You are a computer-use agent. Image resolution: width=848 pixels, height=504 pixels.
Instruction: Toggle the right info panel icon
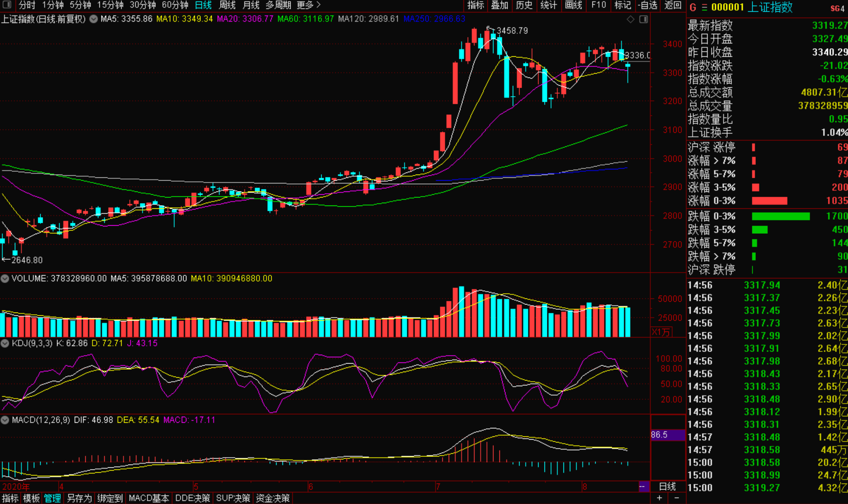(x=644, y=19)
